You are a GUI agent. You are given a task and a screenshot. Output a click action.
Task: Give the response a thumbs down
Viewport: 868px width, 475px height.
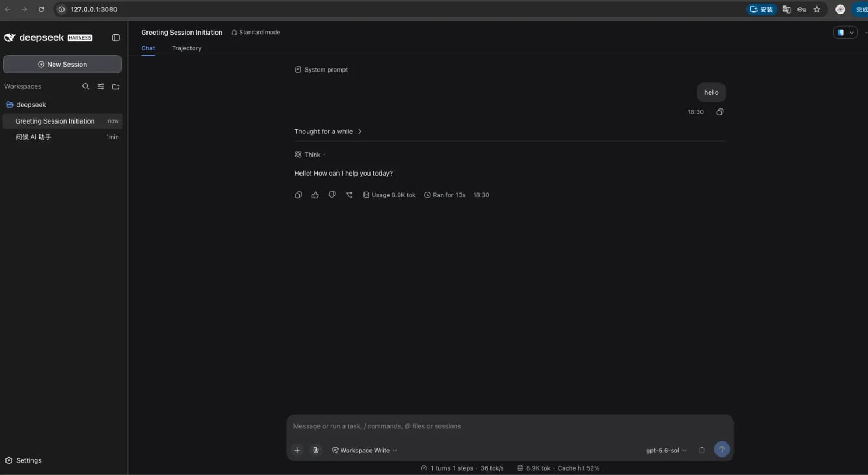click(x=332, y=195)
